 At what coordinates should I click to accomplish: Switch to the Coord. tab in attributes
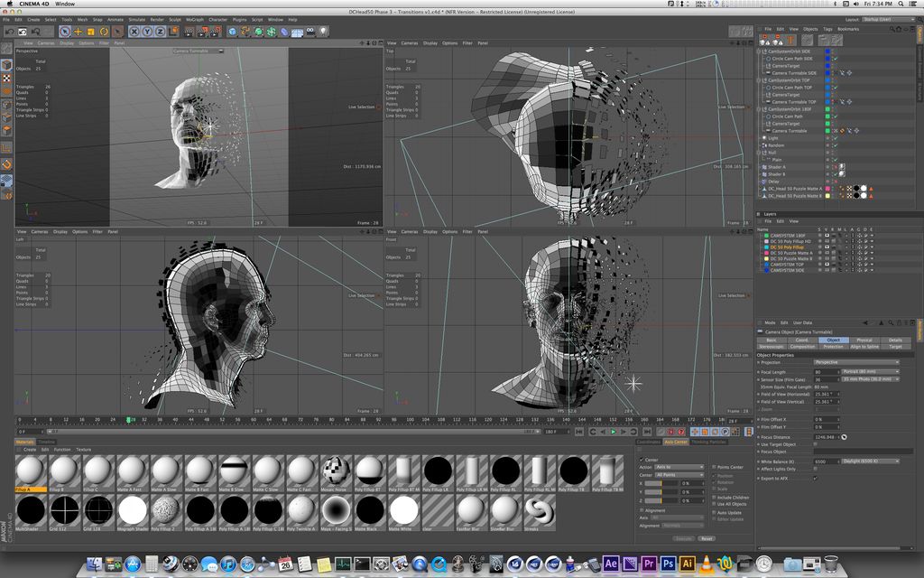tap(802, 340)
